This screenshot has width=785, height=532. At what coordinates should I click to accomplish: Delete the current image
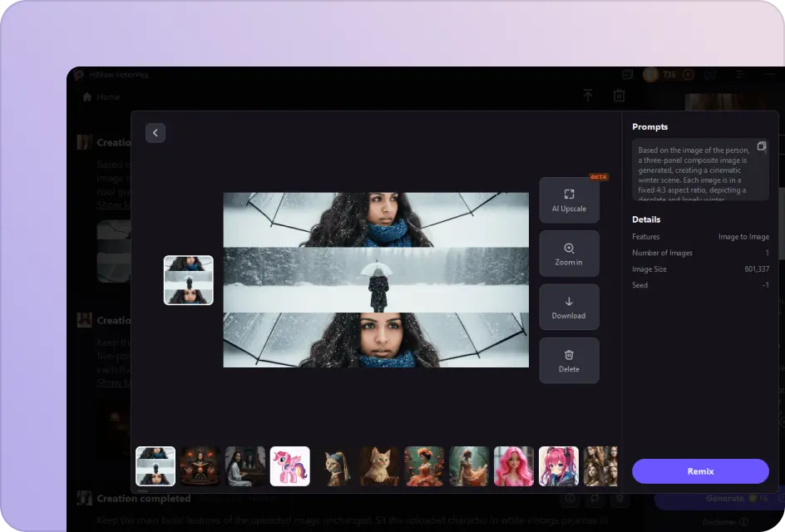coord(569,361)
